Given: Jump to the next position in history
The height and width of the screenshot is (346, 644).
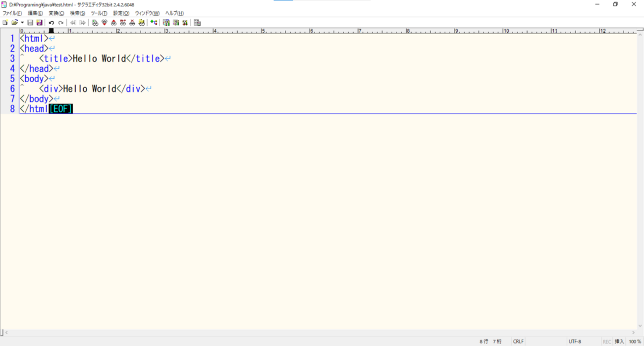Looking at the screenshot, I should click(x=83, y=23).
